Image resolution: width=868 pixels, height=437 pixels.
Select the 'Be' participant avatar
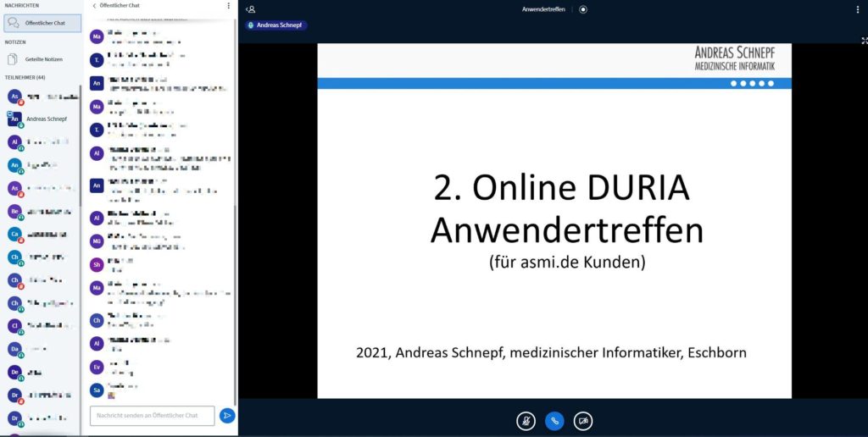click(x=15, y=212)
